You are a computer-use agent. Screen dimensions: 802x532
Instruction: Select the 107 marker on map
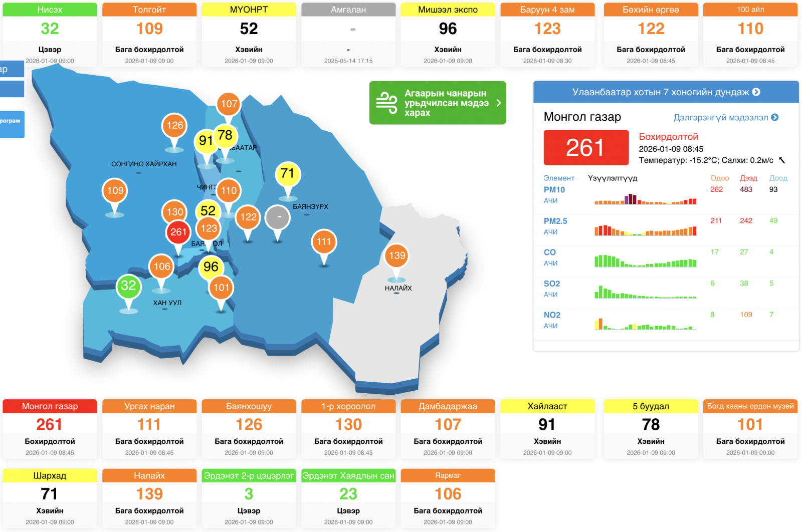pyautogui.click(x=229, y=104)
